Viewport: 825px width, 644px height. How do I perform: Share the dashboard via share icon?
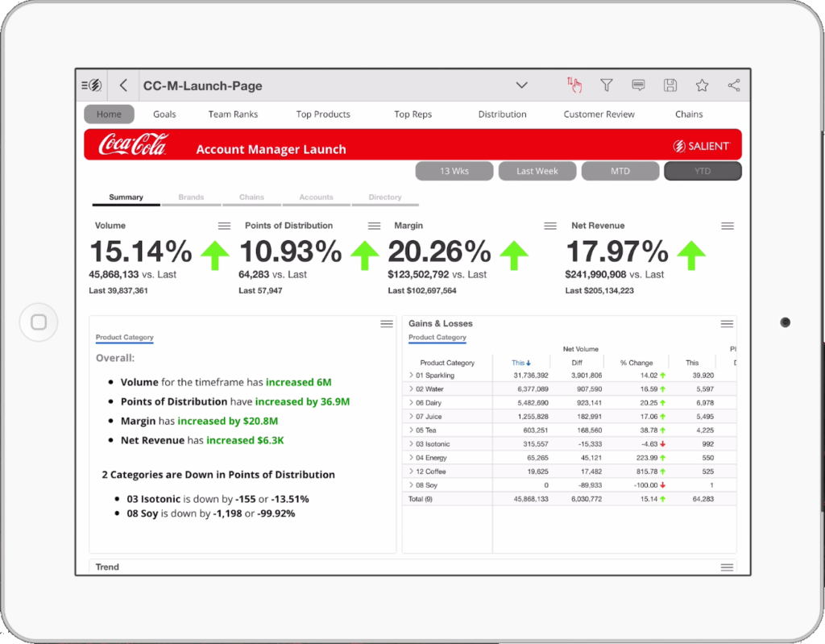tap(734, 85)
